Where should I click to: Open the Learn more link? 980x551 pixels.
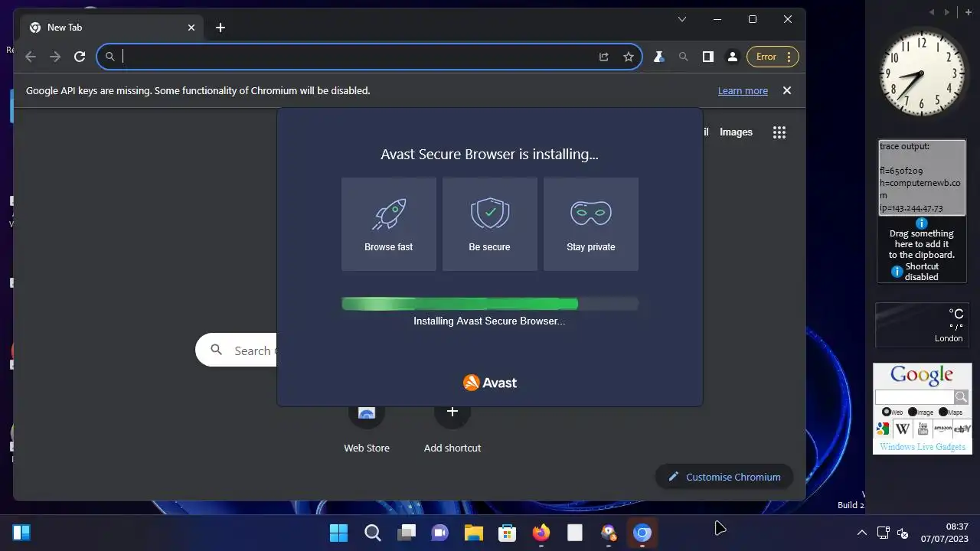pos(743,90)
